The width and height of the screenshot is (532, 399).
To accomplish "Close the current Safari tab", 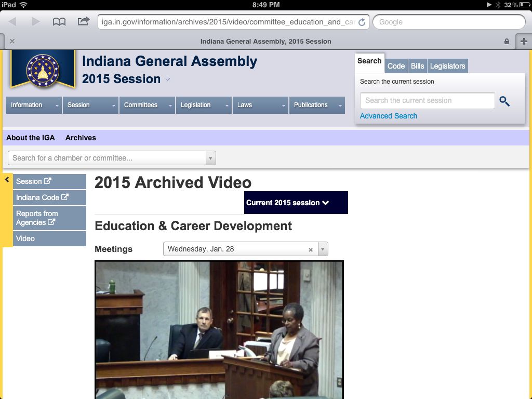I will (x=12, y=41).
